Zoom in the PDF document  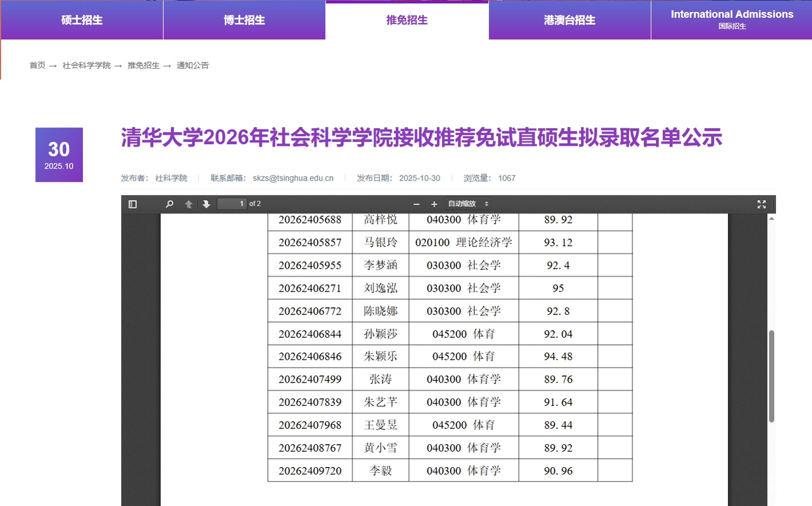(x=434, y=204)
